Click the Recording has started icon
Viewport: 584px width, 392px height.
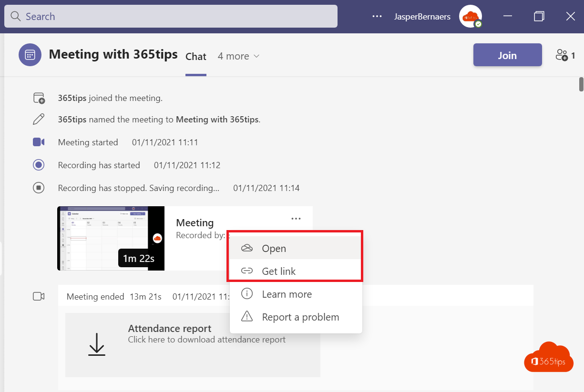39,165
